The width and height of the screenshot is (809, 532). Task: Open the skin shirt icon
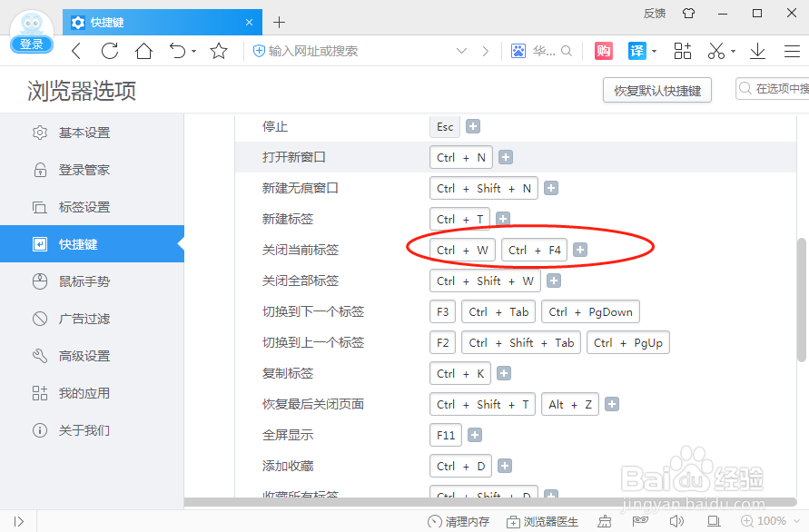(x=689, y=14)
